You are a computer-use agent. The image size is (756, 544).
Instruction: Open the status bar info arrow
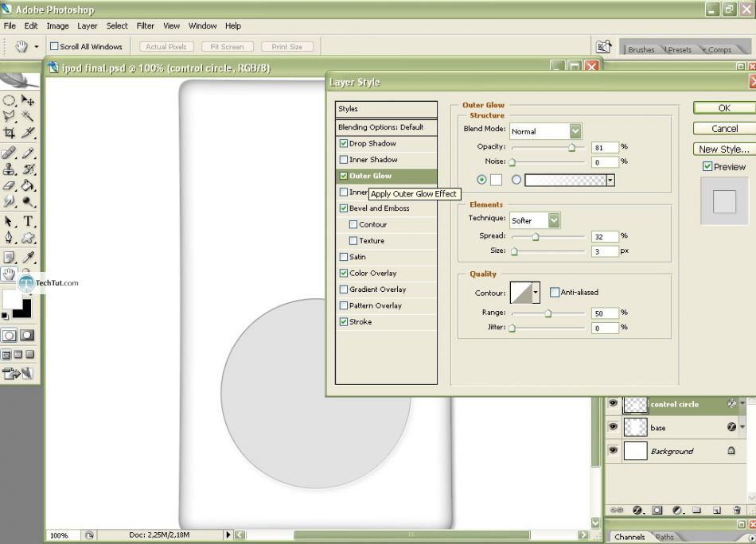click(228, 534)
